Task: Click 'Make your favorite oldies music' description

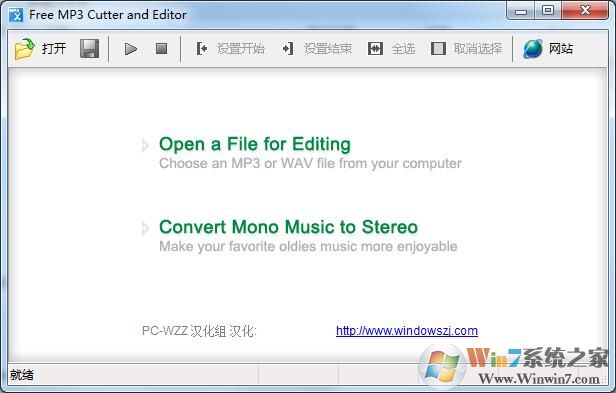Action: 308,246
